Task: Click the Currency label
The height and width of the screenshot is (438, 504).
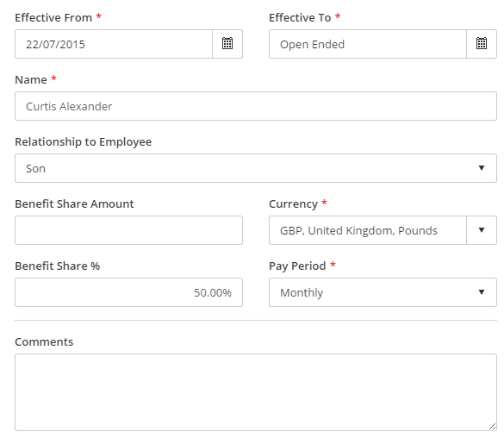Action: pyautogui.click(x=293, y=204)
